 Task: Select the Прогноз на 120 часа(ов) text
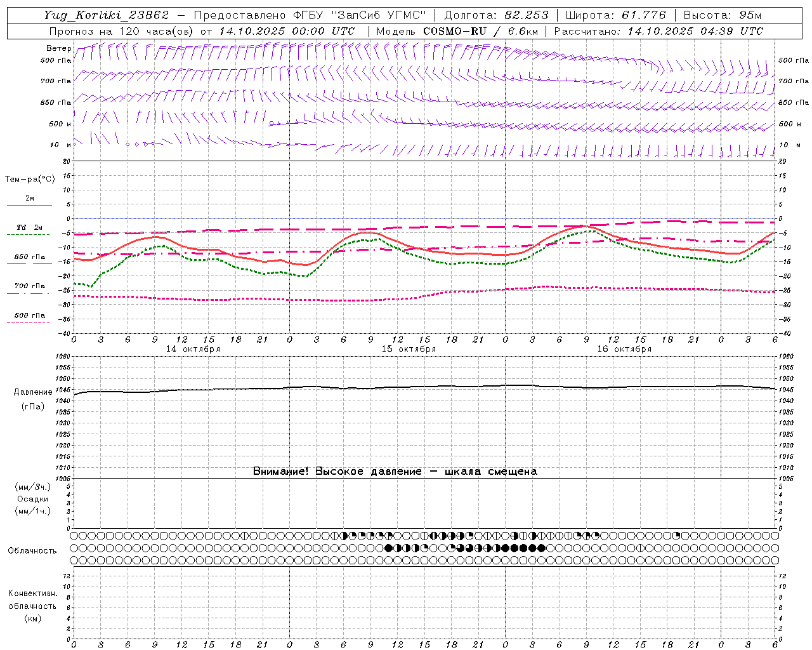click(122, 31)
